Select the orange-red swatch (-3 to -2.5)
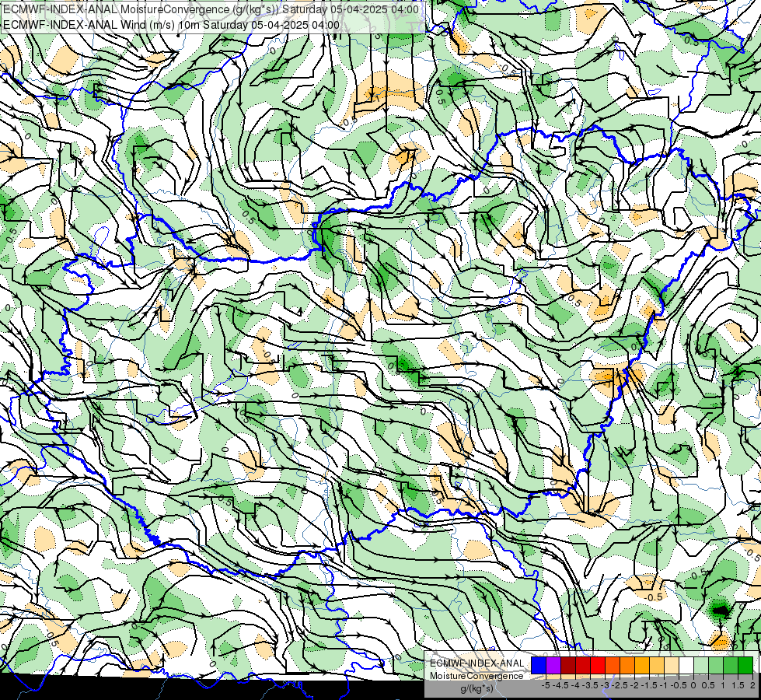This screenshot has width=761, height=700. [x=613, y=665]
